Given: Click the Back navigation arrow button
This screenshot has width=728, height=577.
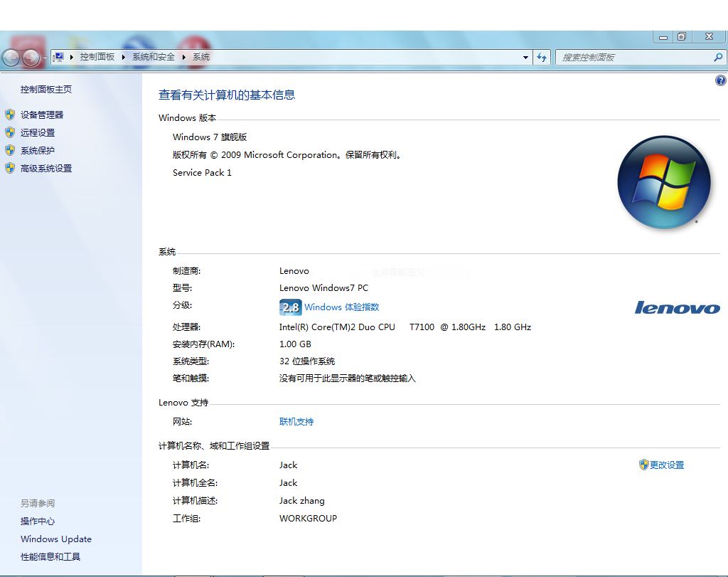Looking at the screenshot, I should [11, 58].
